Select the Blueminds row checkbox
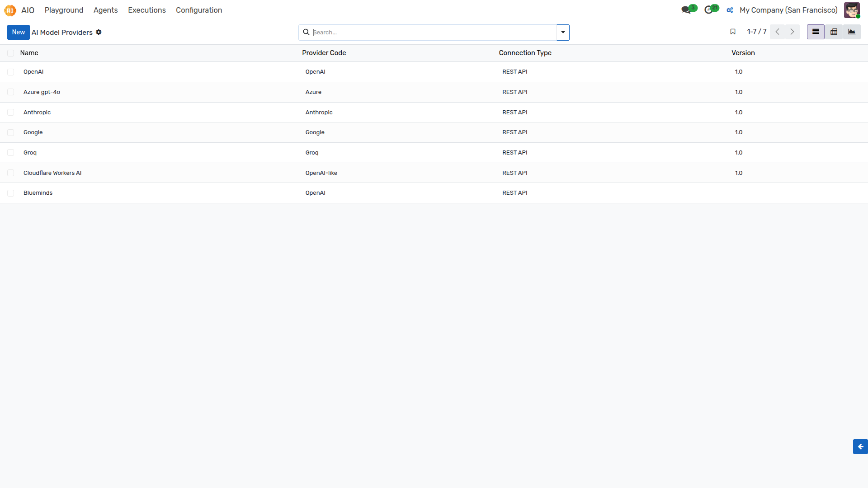This screenshot has width=868, height=488. click(10, 193)
